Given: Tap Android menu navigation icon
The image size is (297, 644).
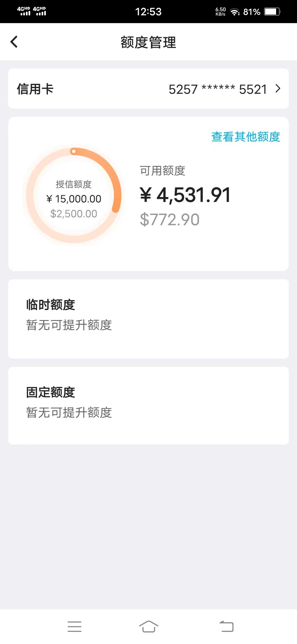Looking at the screenshot, I should (x=75, y=626).
